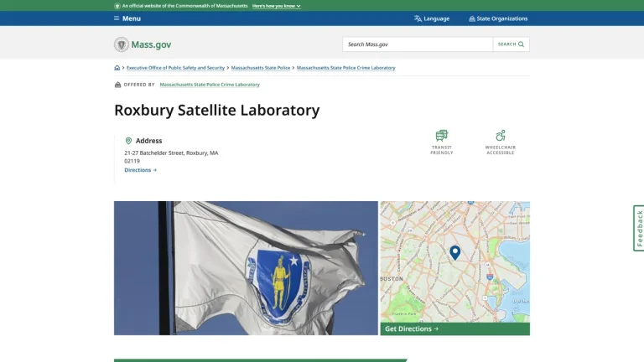Open the Language selector
Image resolution: width=644 pixels, height=362 pixels.
tap(432, 18)
